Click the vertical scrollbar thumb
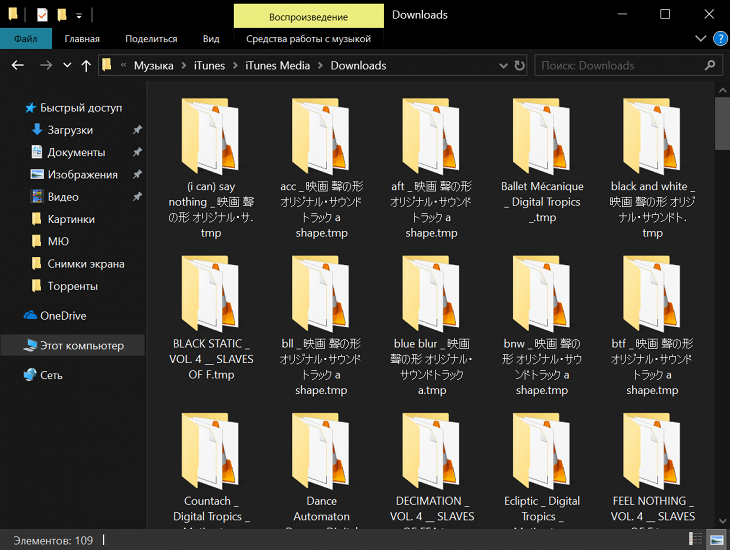 pos(722,123)
